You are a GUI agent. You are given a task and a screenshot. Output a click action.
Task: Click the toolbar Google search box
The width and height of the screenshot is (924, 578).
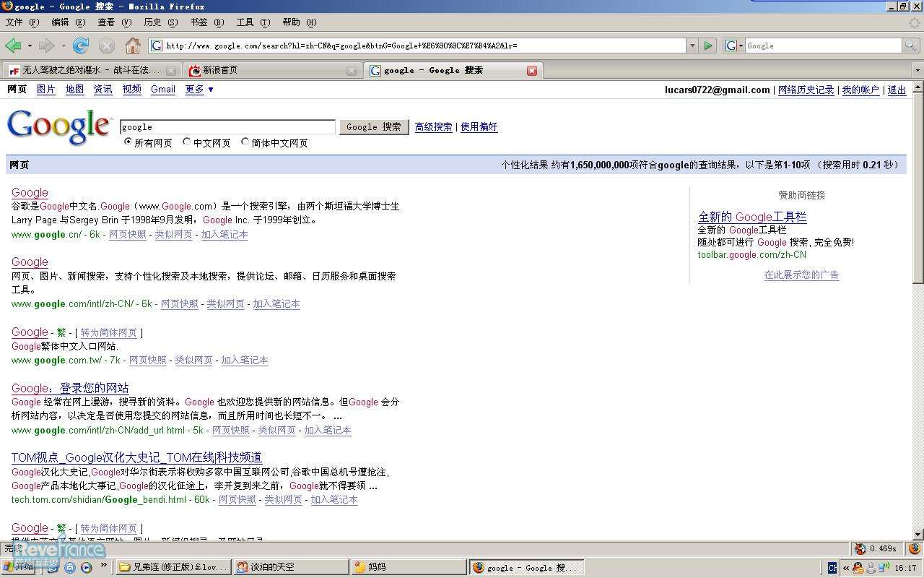tap(824, 46)
